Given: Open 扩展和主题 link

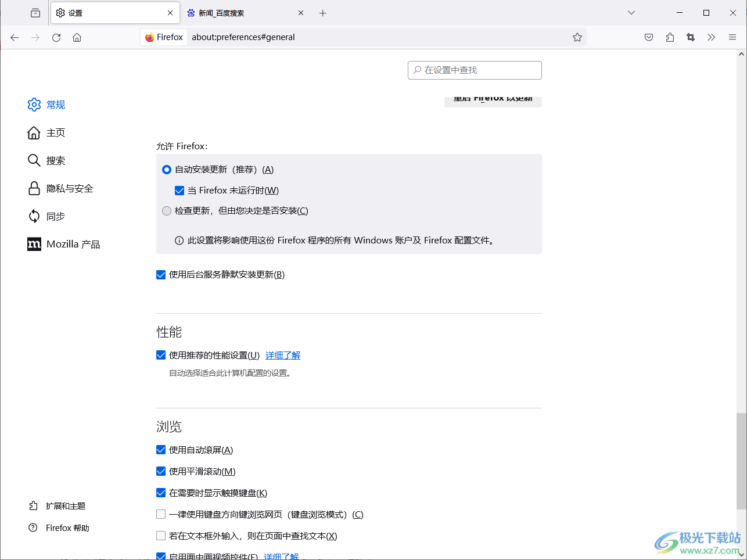Looking at the screenshot, I should [x=58, y=506].
